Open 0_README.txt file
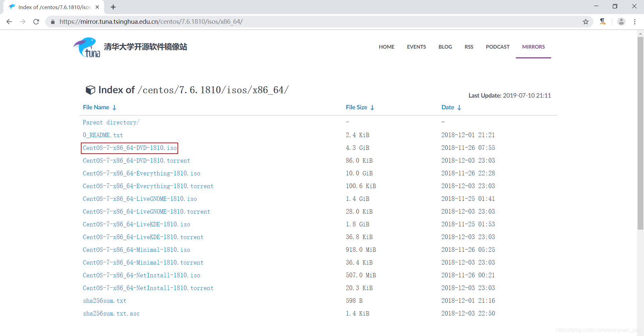The height and width of the screenshot is (336, 644). point(103,135)
